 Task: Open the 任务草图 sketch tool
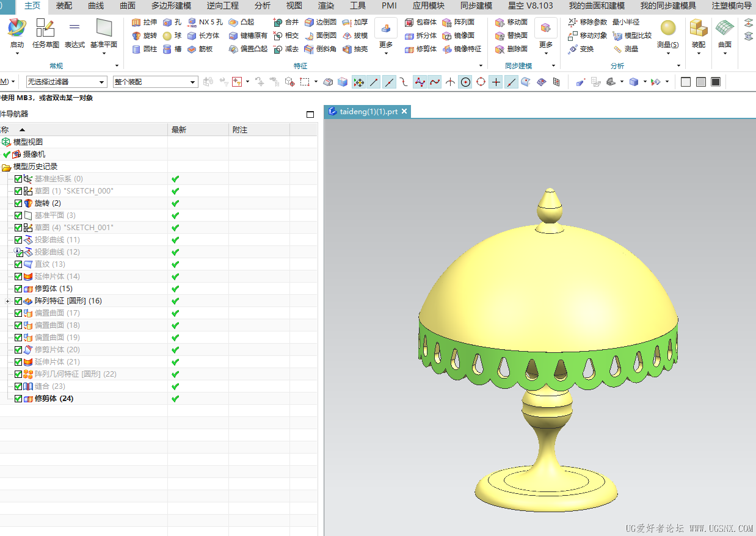coord(45,28)
